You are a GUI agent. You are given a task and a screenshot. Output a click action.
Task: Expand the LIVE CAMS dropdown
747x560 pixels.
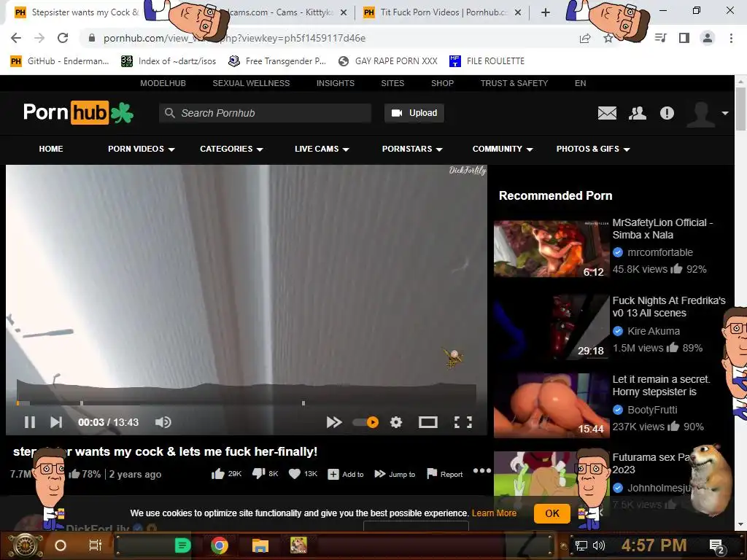322,149
